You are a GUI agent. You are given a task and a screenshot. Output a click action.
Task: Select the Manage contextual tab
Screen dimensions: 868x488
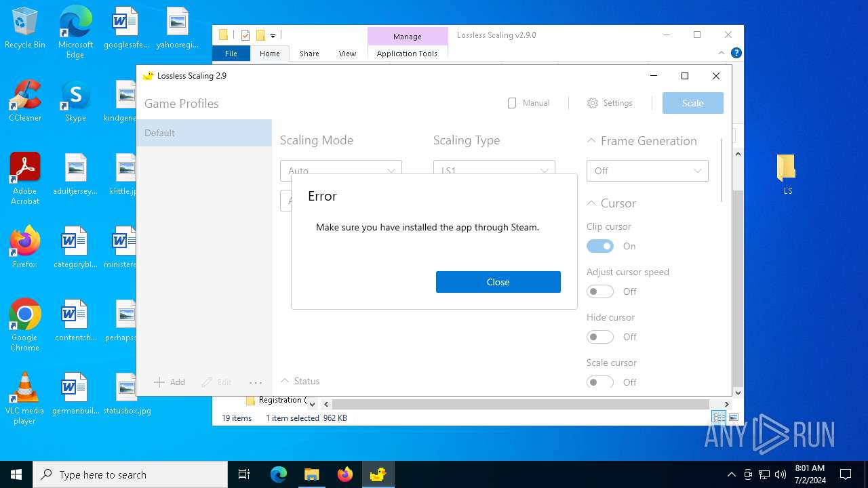pos(408,37)
